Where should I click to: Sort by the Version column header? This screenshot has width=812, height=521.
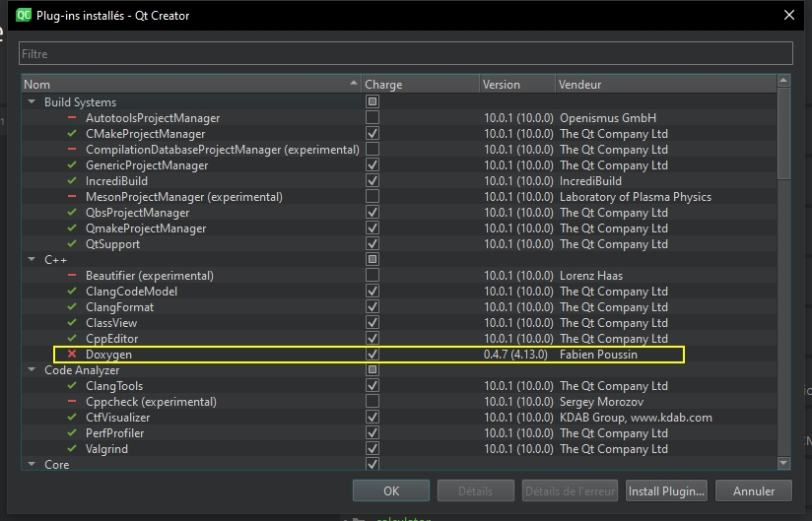(516, 84)
